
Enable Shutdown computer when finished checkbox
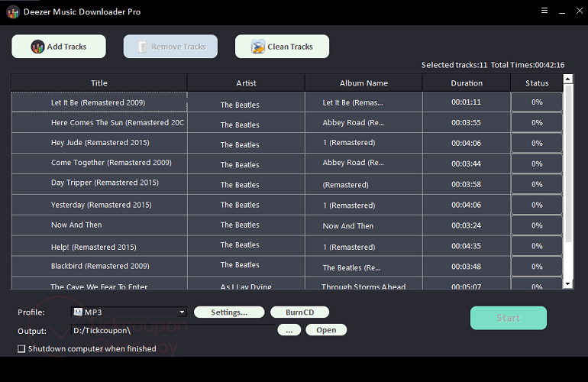(21, 348)
